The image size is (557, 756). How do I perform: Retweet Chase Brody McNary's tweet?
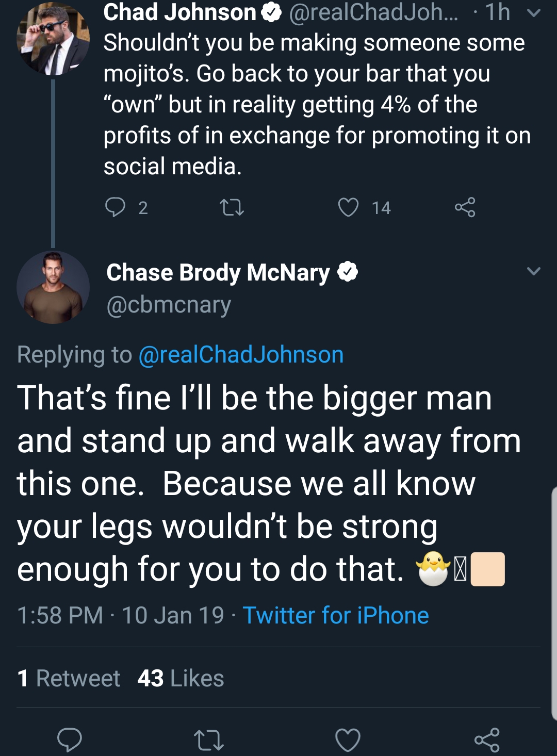click(209, 740)
